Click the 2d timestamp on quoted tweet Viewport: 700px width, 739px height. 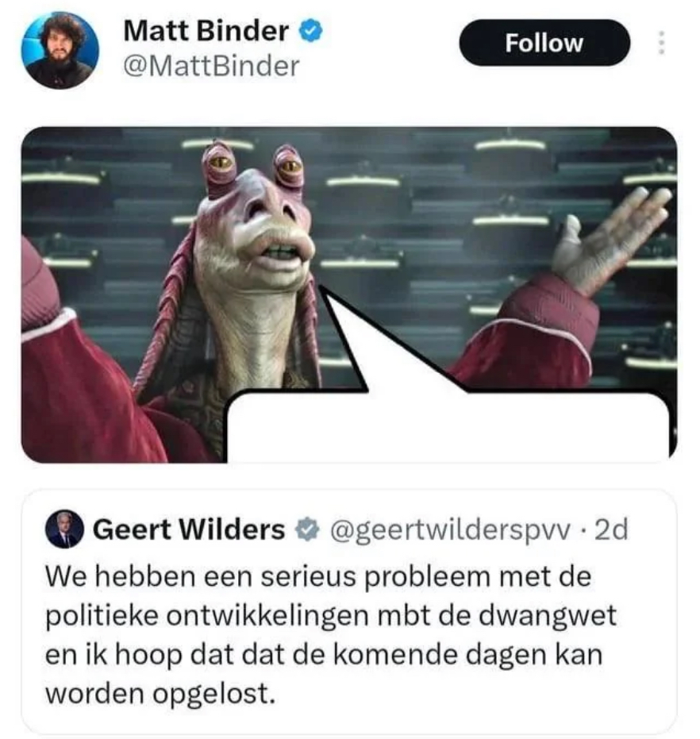click(611, 529)
